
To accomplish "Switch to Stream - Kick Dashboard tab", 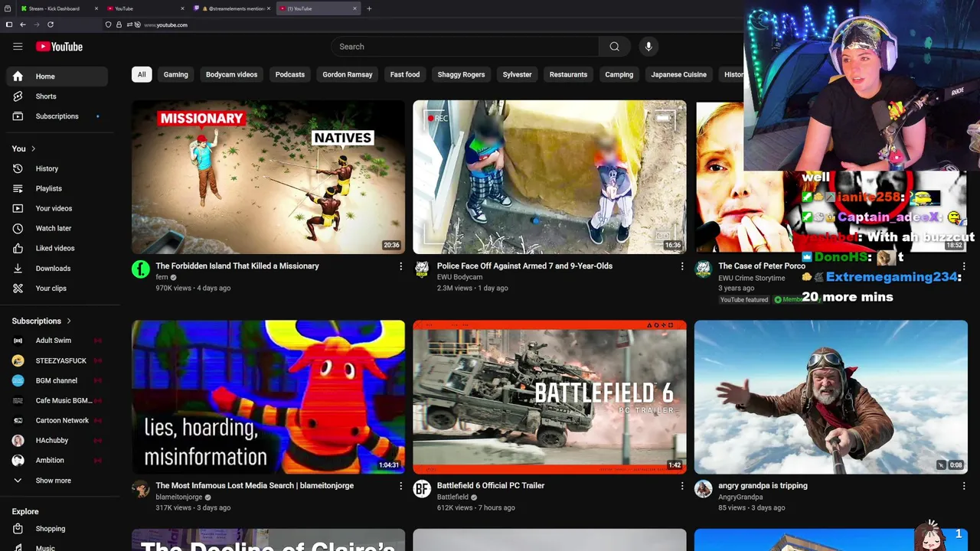I will pos(58,8).
